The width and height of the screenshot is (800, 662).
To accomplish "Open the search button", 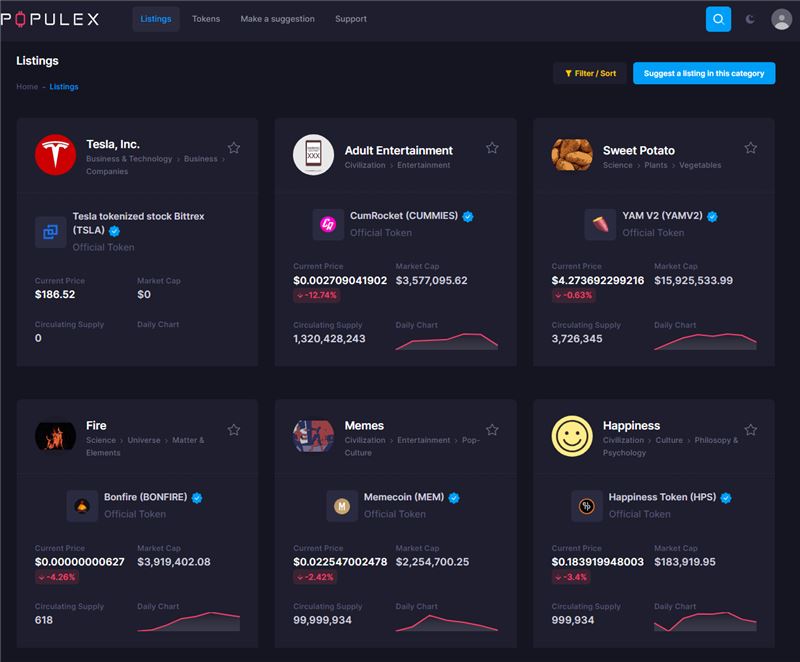I will click(718, 19).
